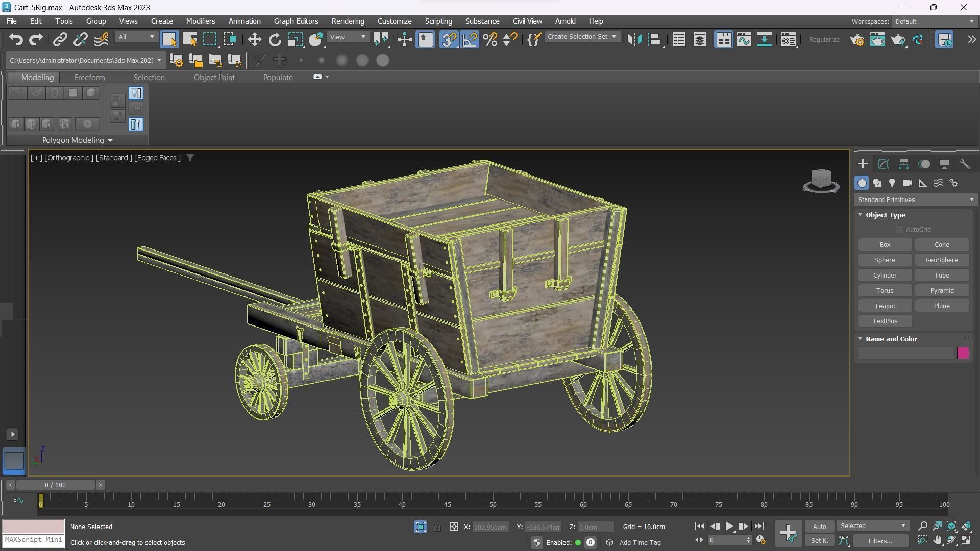Open the Hierarchy panel tab icon
This screenshot has height=551, width=980.
pyautogui.click(x=903, y=164)
